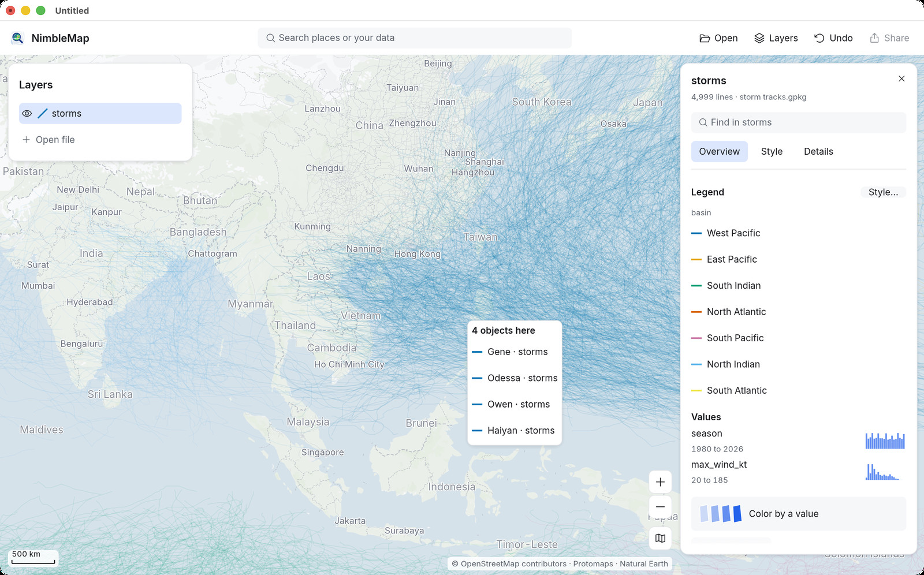Image resolution: width=924 pixels, height=575 pixels.
Task: Select North Atlantic in the legend
Action: [x=736, y=312]
